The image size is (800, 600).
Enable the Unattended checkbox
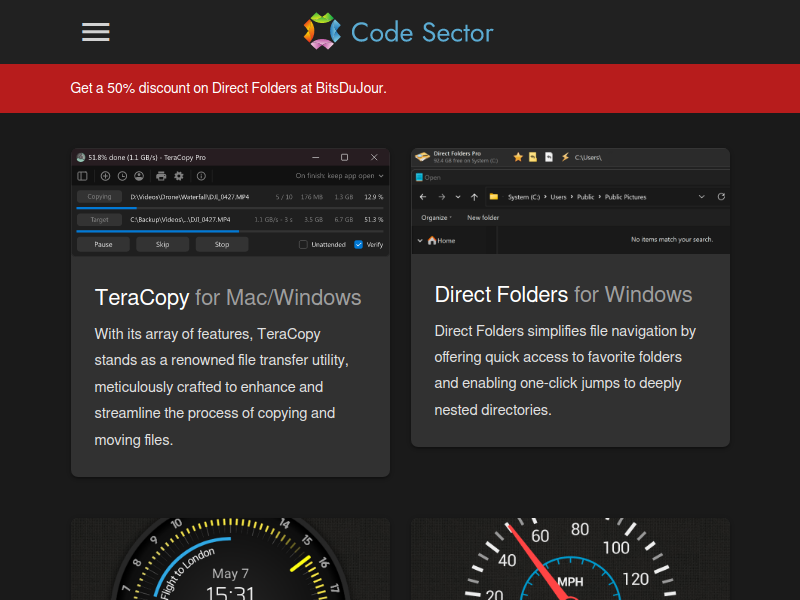(304, 244)
